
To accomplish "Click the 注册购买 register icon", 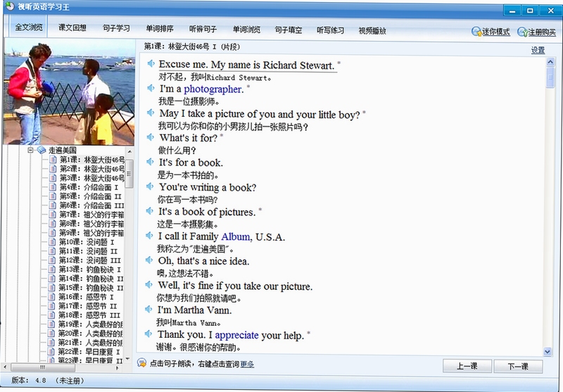I will click(x=522, y=32).
